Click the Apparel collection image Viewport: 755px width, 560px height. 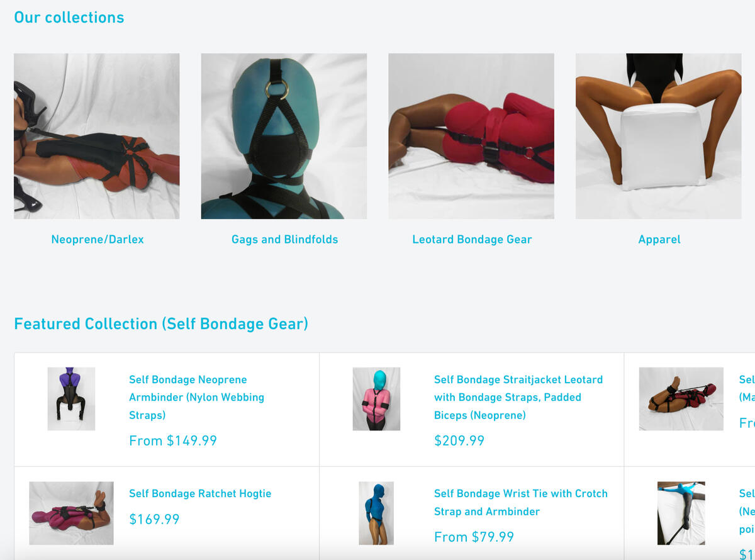tap(659, 136)
